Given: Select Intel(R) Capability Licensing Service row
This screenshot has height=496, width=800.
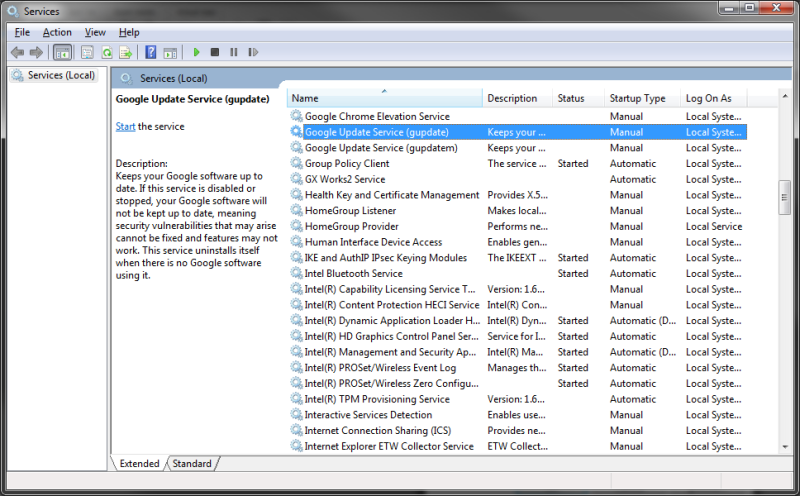Looking at the screenshot, I should coord(517,289).
